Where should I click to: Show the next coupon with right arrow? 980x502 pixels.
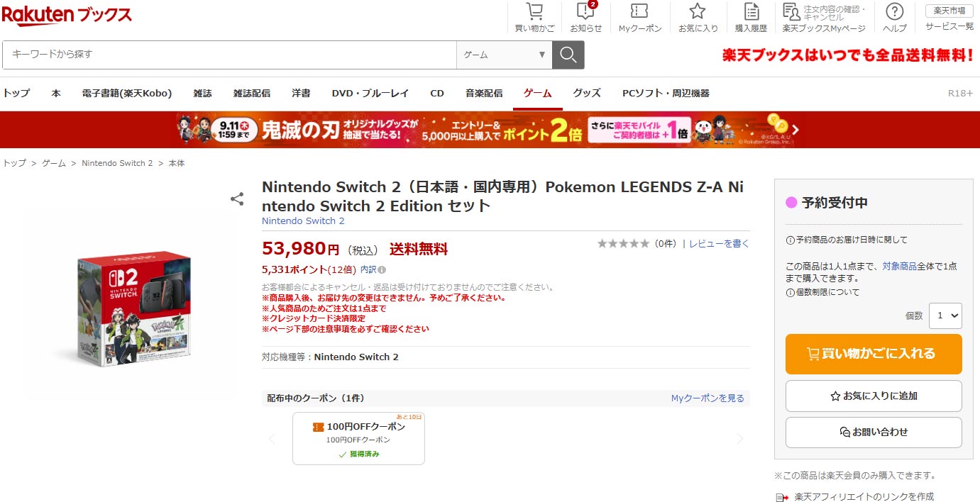coord(739,439)
